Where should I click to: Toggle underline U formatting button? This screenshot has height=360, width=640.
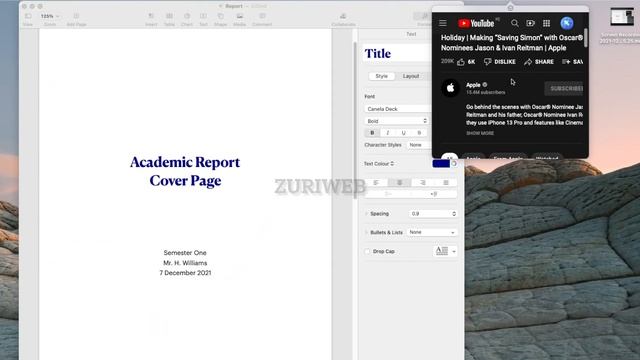pyautogui.click(x=403, y=133)
